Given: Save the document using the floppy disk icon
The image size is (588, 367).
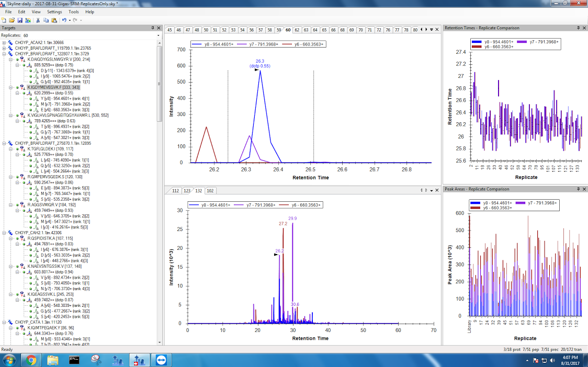Looking at the screenshot, I should point(19,20).
